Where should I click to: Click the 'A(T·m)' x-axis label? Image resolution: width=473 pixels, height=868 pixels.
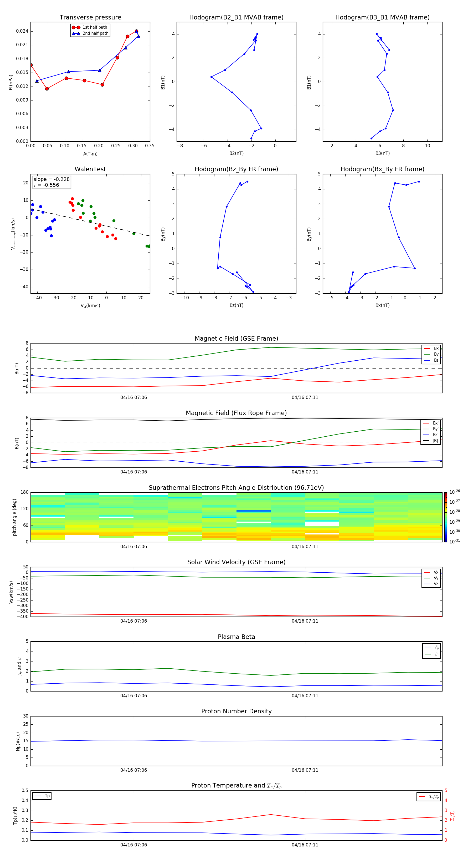coord(90,154)
